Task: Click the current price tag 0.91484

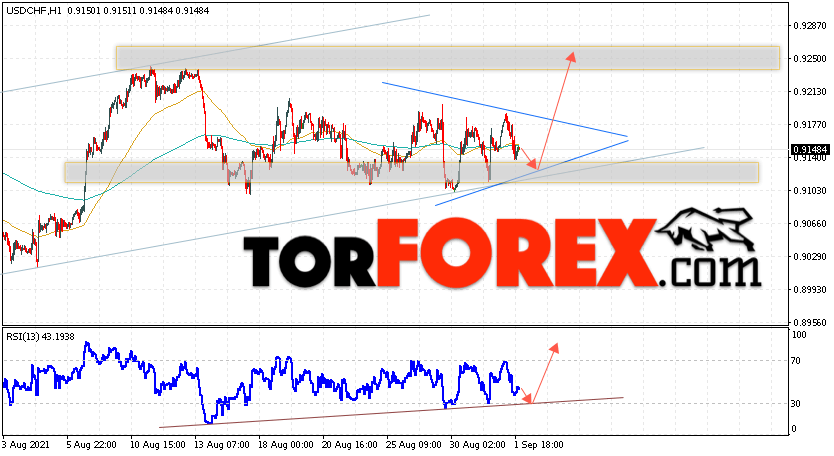Action: tap(810, 150)
